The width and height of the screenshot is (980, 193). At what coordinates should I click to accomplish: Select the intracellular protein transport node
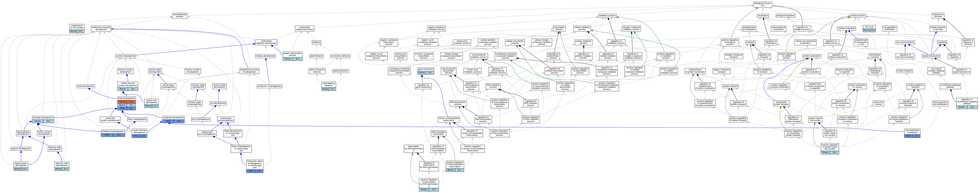(781, 103)
